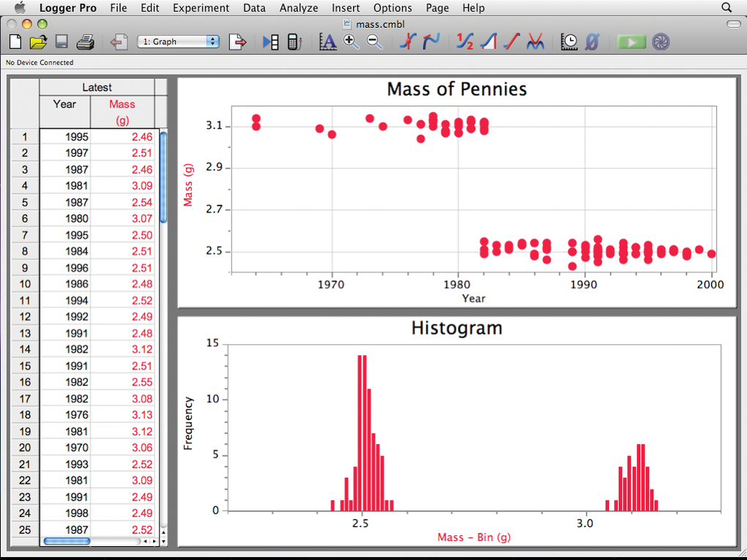
Task: Click the Frequency axis label on histogram
Action: [188, 423]
